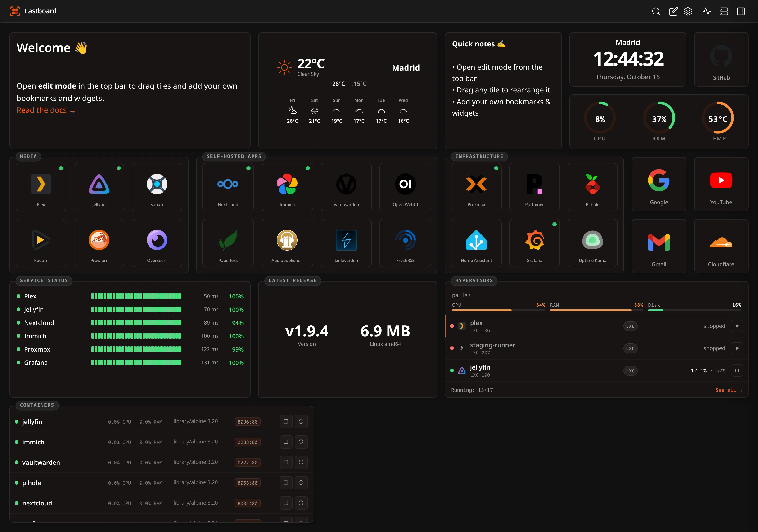The width and height of the screenshot is (758, 532).
Task: Open the Gmail bookmark
Action: pyautogui.click(x=659, y=246)
